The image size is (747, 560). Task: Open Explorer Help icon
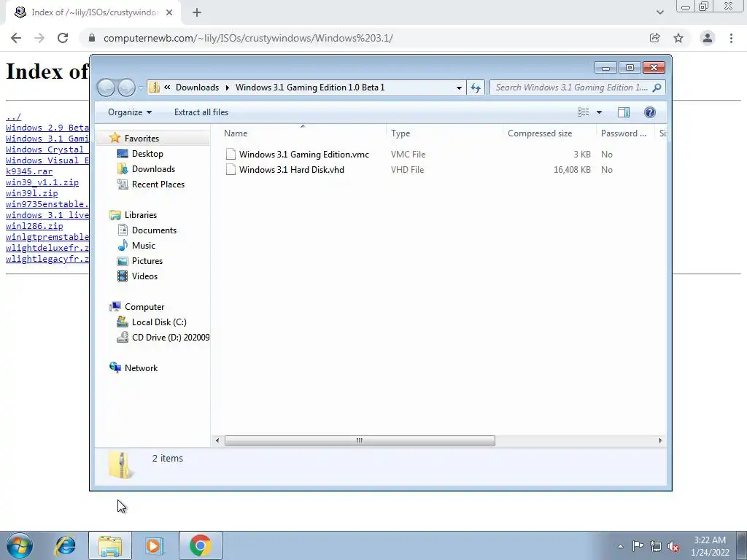click(649, 112)
